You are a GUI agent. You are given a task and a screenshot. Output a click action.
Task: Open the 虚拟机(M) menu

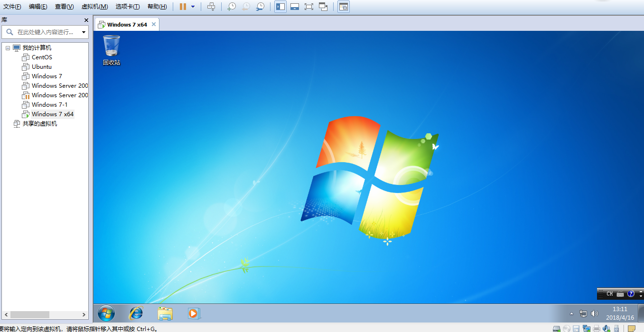click(94, 7)
